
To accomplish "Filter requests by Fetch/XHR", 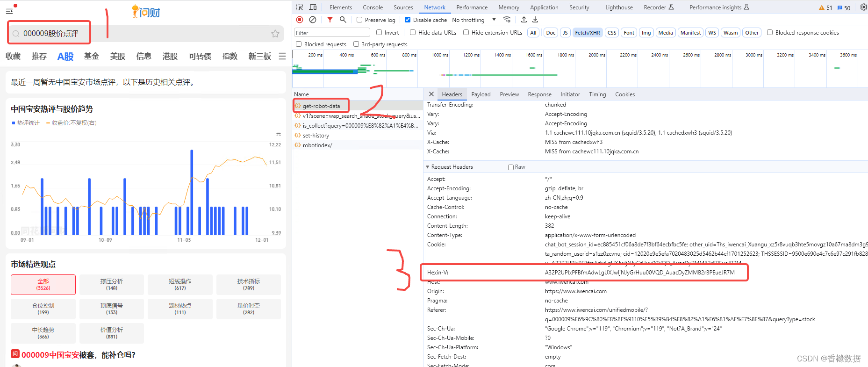I will [x=588, y=33].
